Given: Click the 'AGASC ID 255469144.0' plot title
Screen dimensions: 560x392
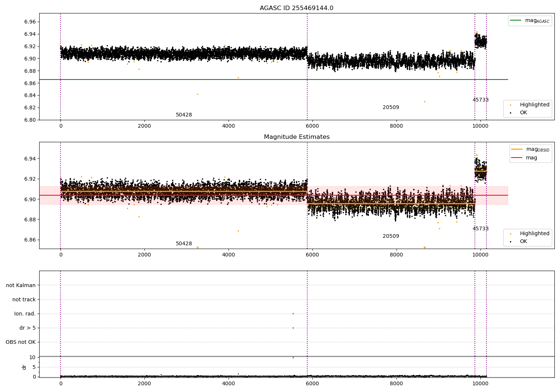Looking at the screenshot, I should [x=296, y=8].
